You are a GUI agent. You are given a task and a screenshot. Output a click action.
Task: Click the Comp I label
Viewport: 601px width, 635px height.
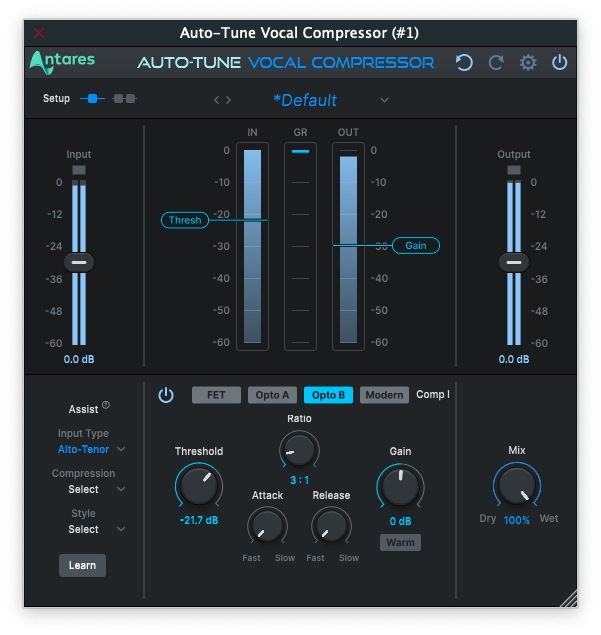click(x=433, y=394)
